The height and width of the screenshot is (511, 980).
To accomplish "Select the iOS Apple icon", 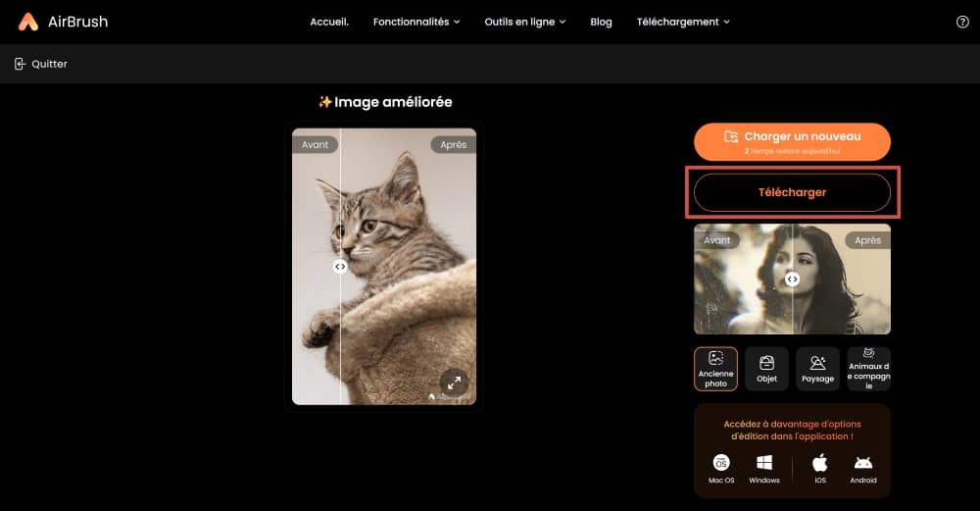I will point(820,463).
